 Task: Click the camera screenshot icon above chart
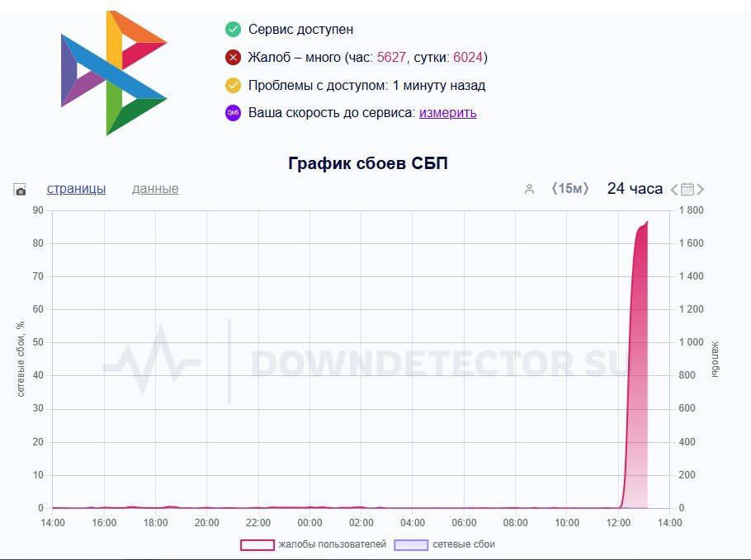20,190
